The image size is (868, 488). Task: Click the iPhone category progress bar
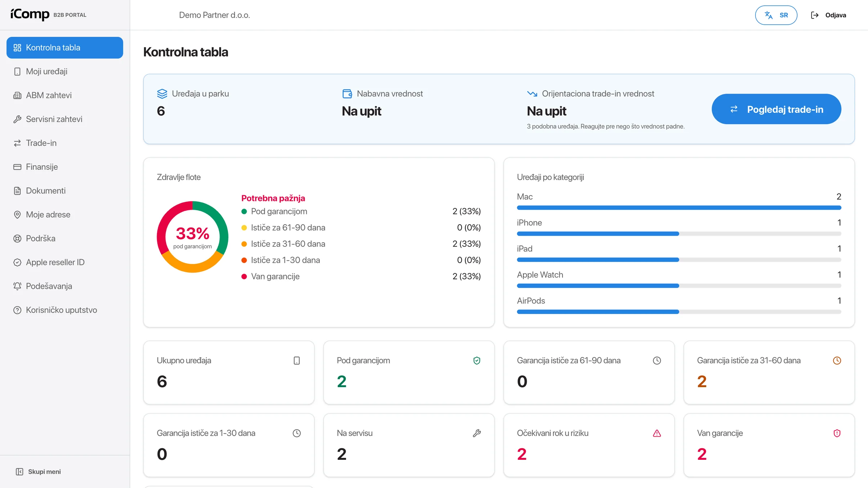coord(679,234)
